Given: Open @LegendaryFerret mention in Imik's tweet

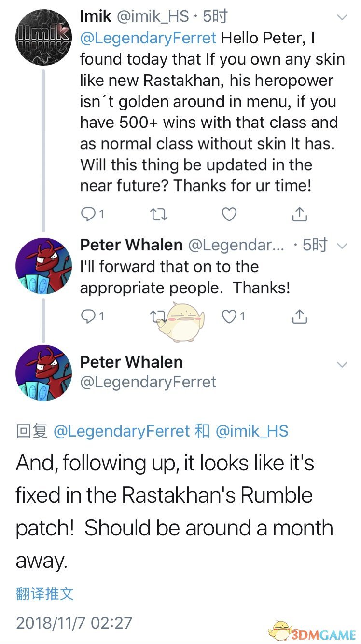Looking at the screenshot, I should [x=148, y=38].
